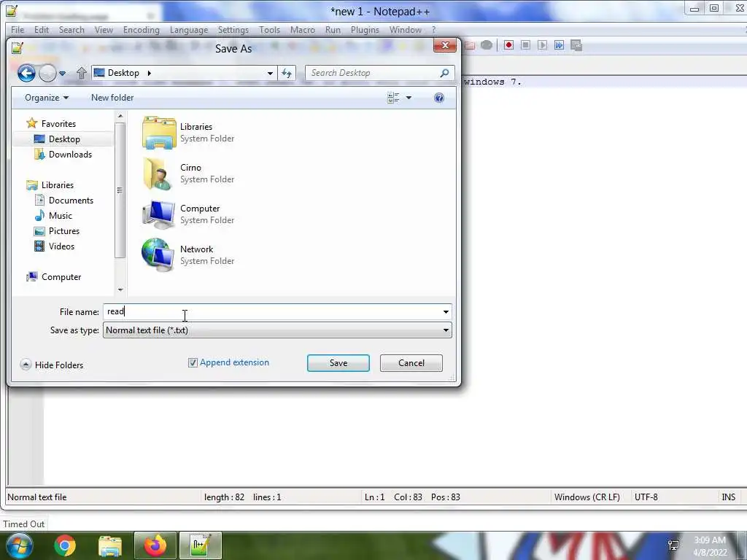Open the Help icon in Save As
Image resolution: width=747 pixels, height=560 pixels.
point(438,98)
